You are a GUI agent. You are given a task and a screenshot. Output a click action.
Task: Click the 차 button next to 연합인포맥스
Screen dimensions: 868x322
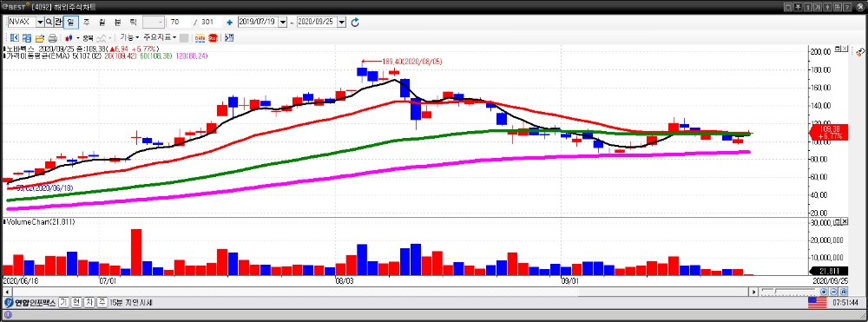89,303
